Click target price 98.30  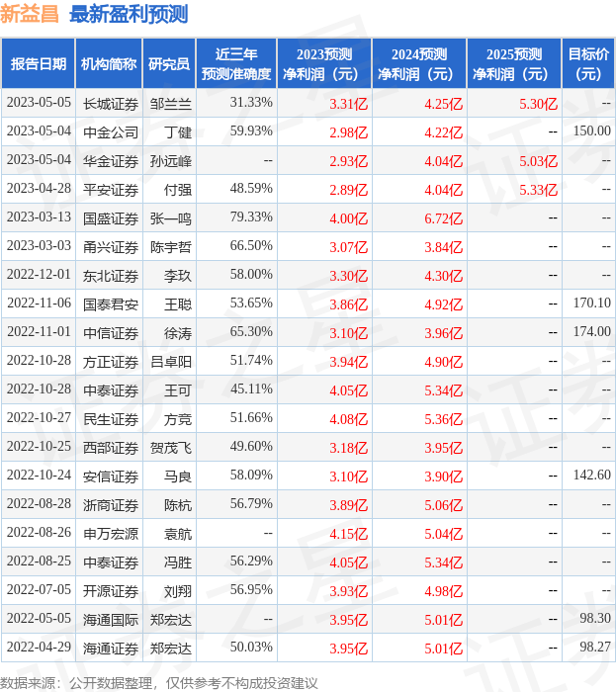tap(595, 618)
